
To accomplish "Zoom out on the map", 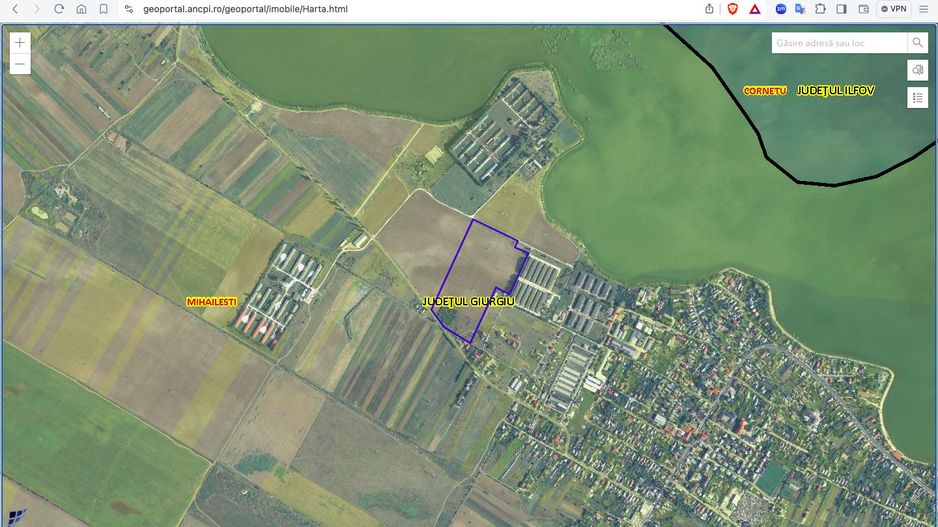I will (x=20, y=64).
